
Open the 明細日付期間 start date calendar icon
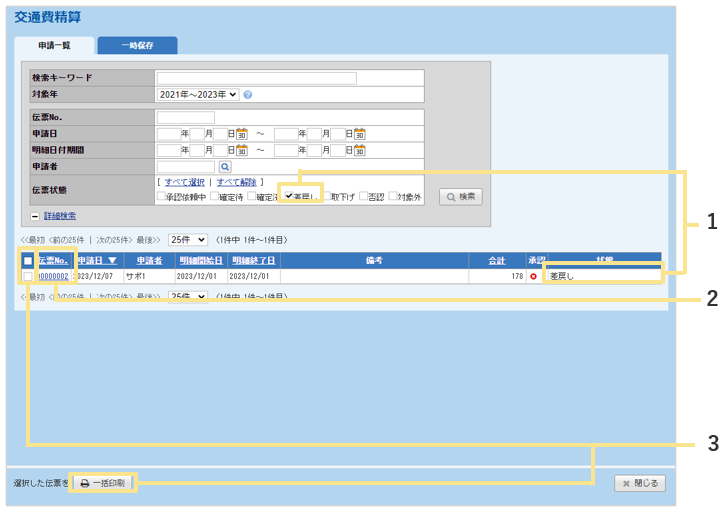click(241, 150)
